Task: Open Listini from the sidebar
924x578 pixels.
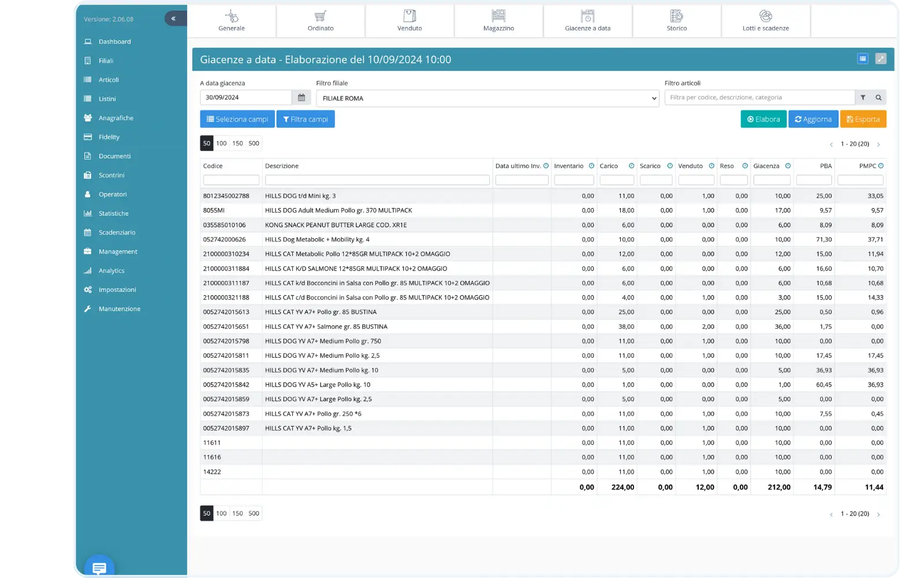Action: click(107, 99)
